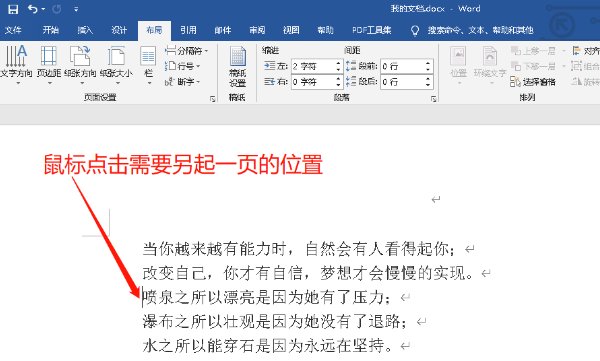Open the 段落 paragraph dialog launcher

coord(434,99)
